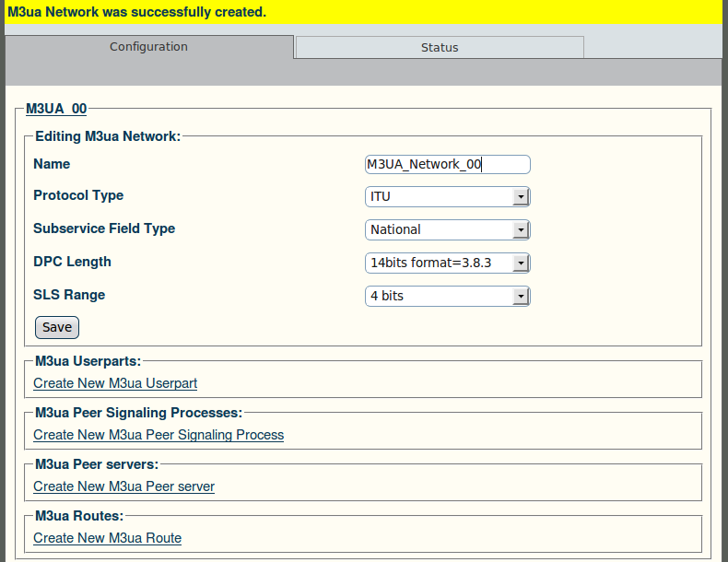Create a new M3ua Userpart

click(x=115, y=383)
